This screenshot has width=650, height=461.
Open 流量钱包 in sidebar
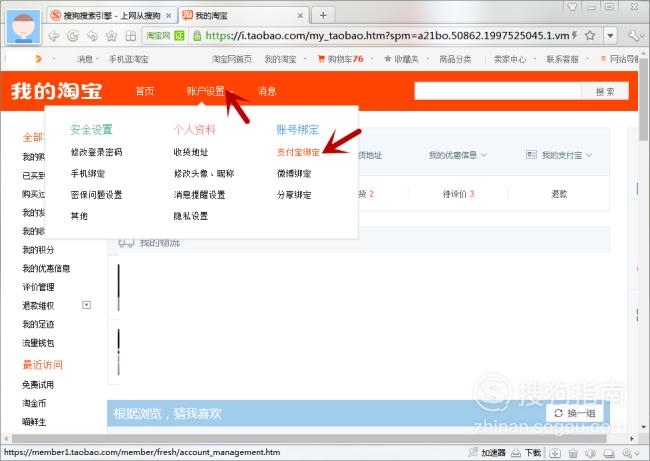(x=38, y=343)
